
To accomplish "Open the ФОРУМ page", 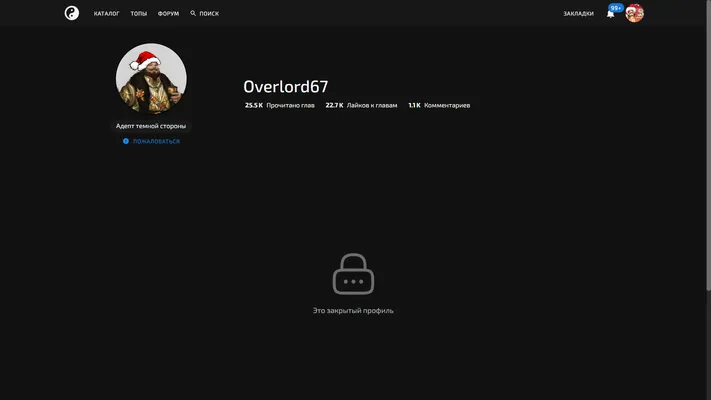I will click(168, 14).
